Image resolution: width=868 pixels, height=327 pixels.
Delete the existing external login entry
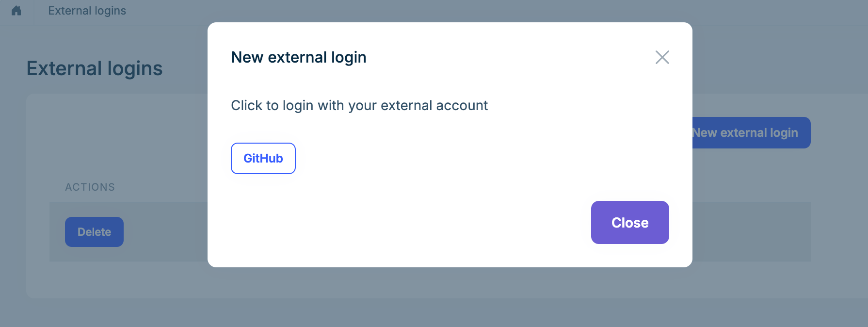(94, 232)
